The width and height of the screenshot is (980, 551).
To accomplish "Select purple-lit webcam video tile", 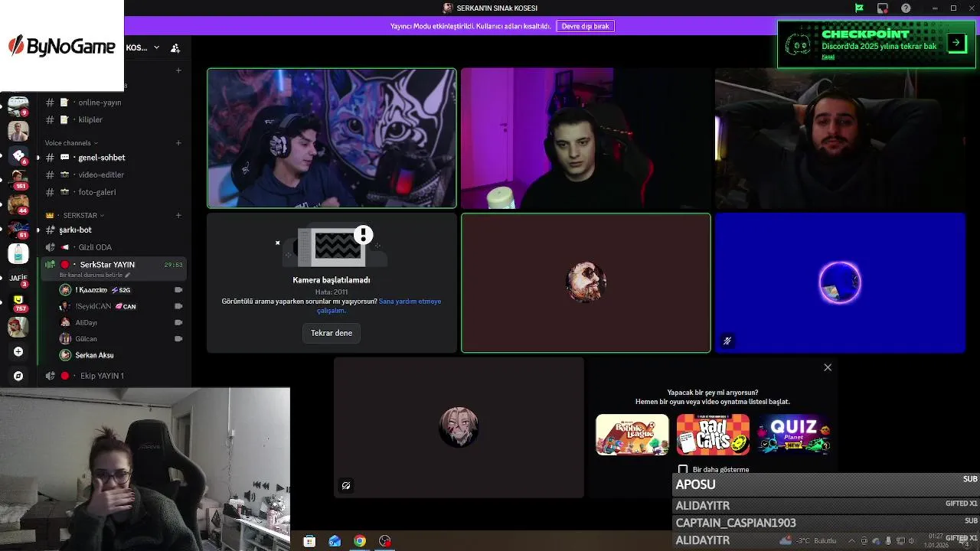I will [x=586, y=139].
